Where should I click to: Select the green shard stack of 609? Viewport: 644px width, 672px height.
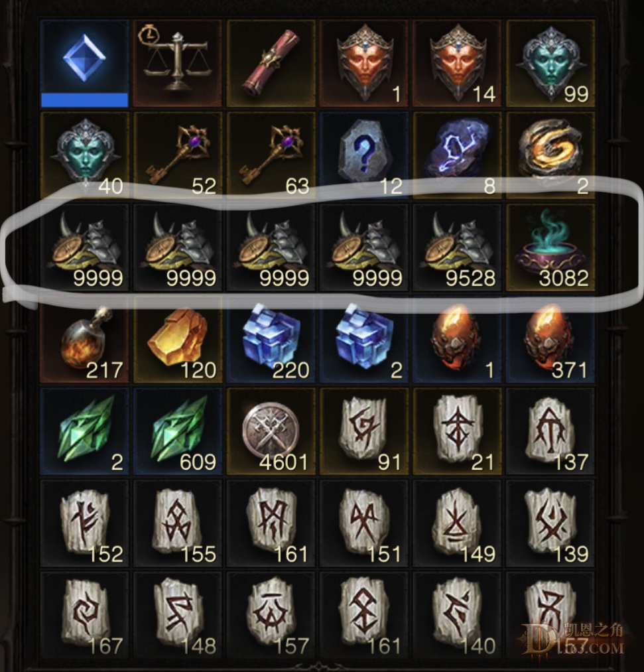177,431
